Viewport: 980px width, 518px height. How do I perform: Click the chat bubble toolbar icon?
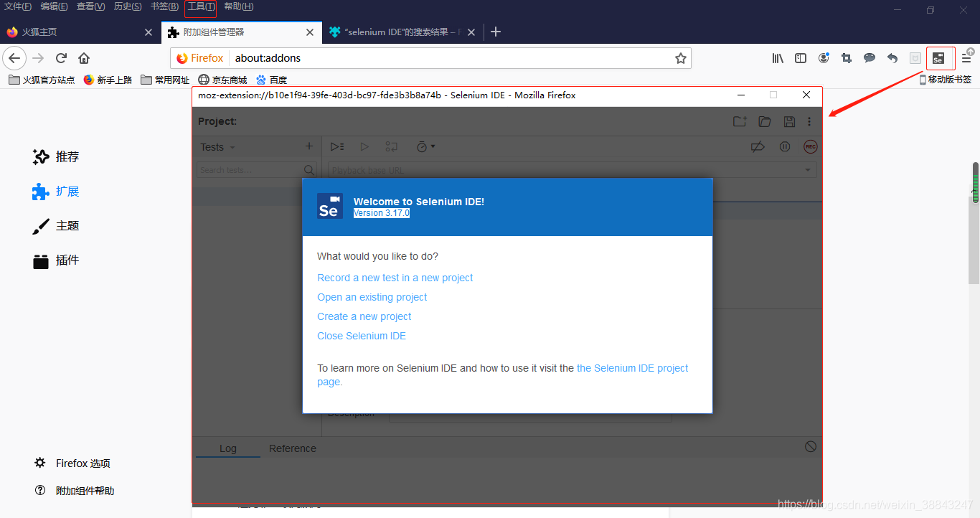pos(870,58)
